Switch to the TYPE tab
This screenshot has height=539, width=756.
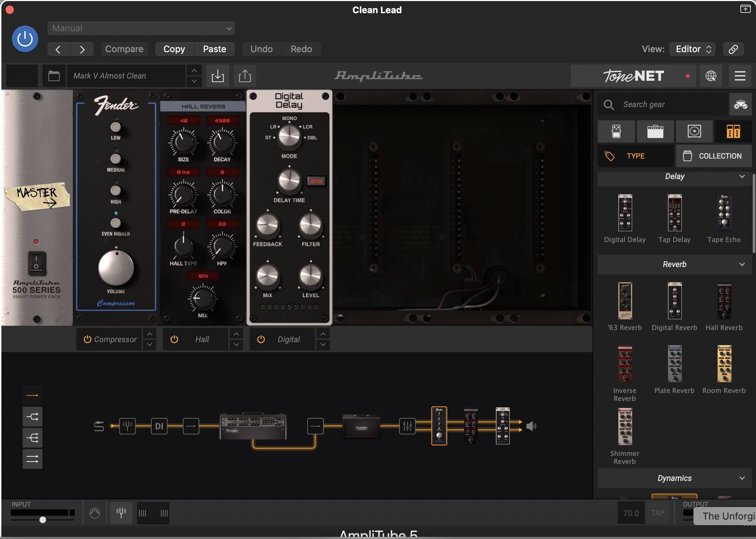[x=636, y=156]
